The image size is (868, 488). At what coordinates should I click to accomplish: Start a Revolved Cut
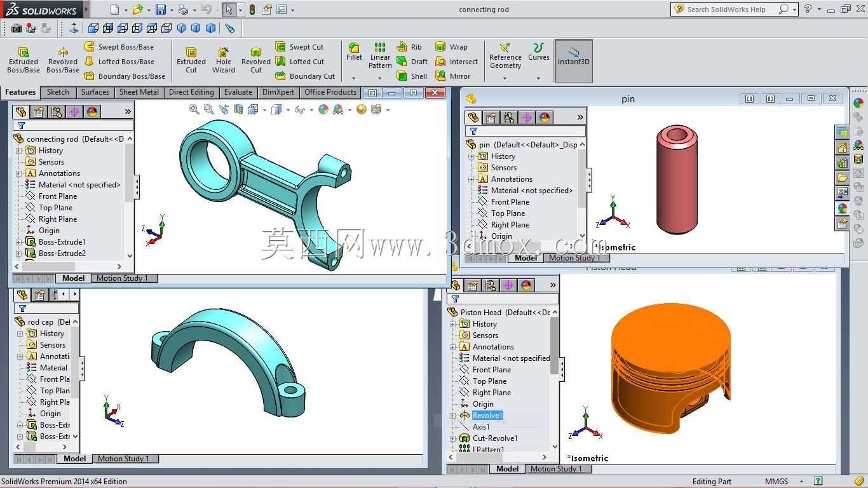(x=256, y=60)
